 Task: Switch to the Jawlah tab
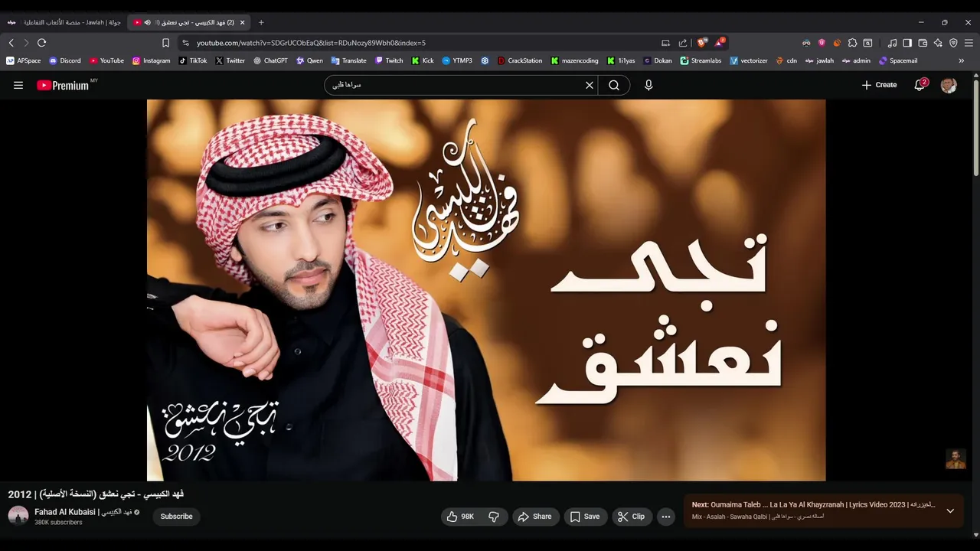[x=64, y=22]
